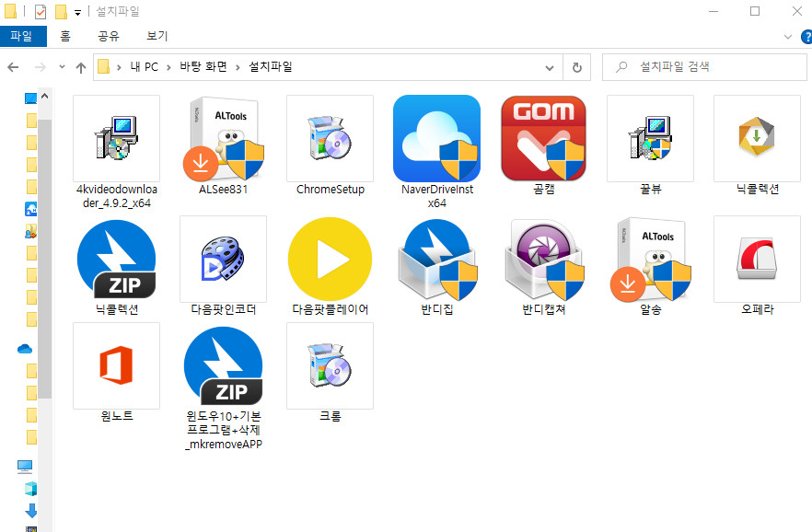Image resolution: width=812 pixels, height=532 pixels.
Task: Open the 파일 menu tab
Action: coord(23,36)
